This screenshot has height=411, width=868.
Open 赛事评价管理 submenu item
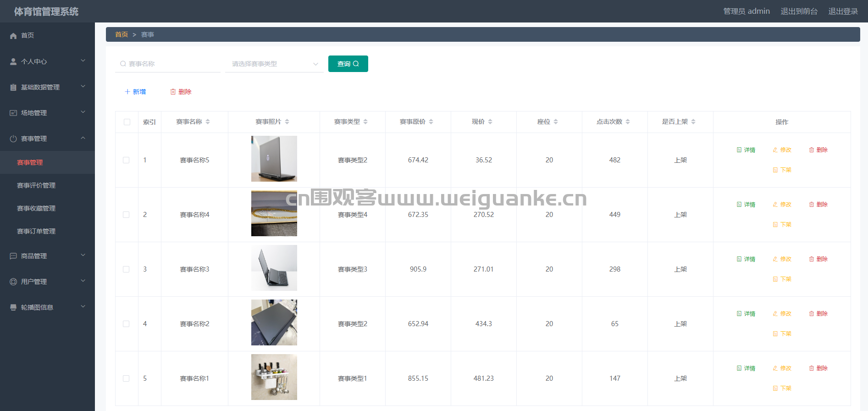pyautogui.click(x=47, y=185)
